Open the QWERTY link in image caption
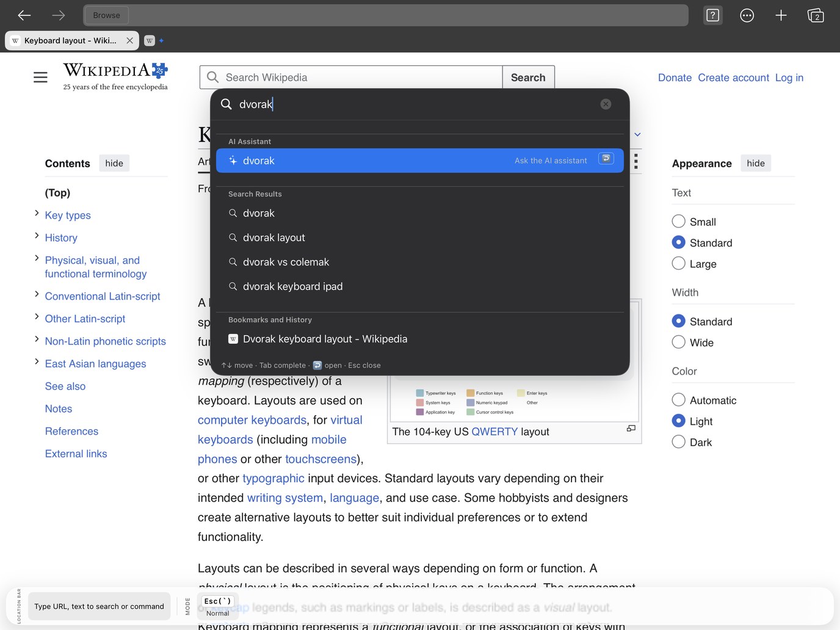The width and height of the screenshot is (840, 630). [494, 432]
